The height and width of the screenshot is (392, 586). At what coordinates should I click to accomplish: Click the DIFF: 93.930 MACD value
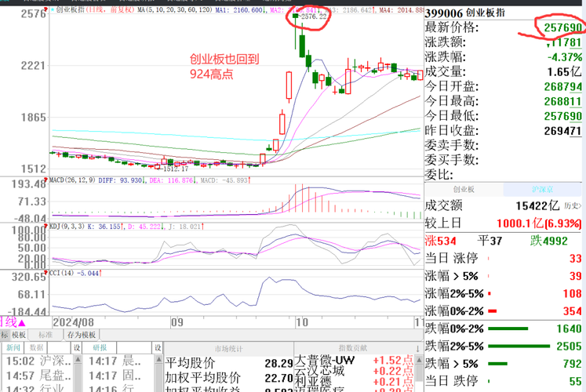click(x=120, y=180)
